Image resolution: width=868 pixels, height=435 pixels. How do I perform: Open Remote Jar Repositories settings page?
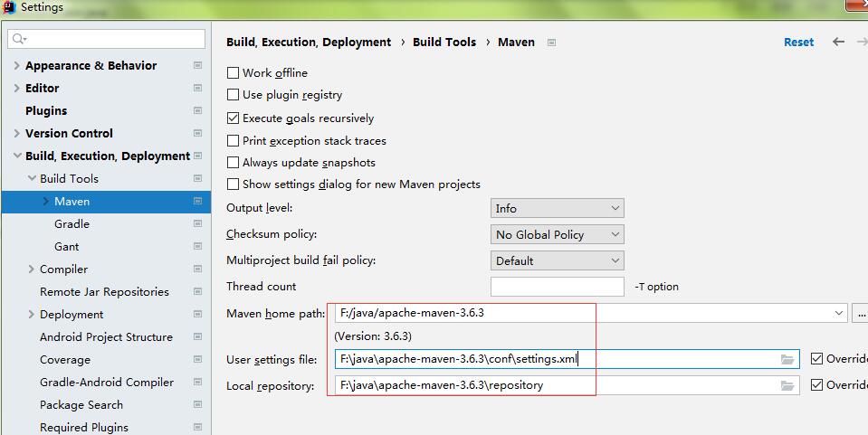tap(104, 291)
